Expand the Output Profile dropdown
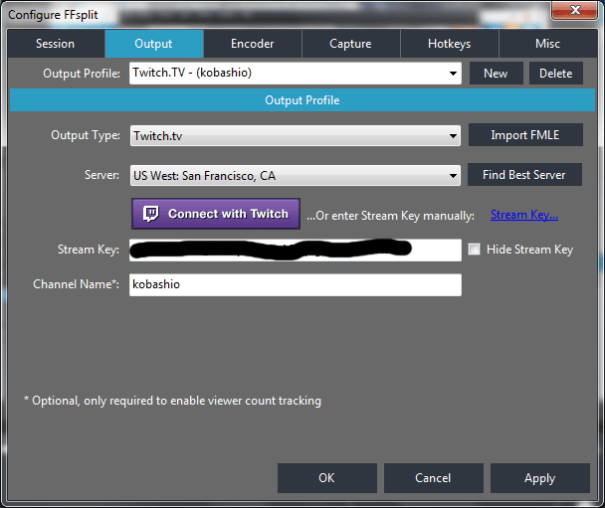The height and width of the screenshot is (508, 605). [x=453, y=73]
